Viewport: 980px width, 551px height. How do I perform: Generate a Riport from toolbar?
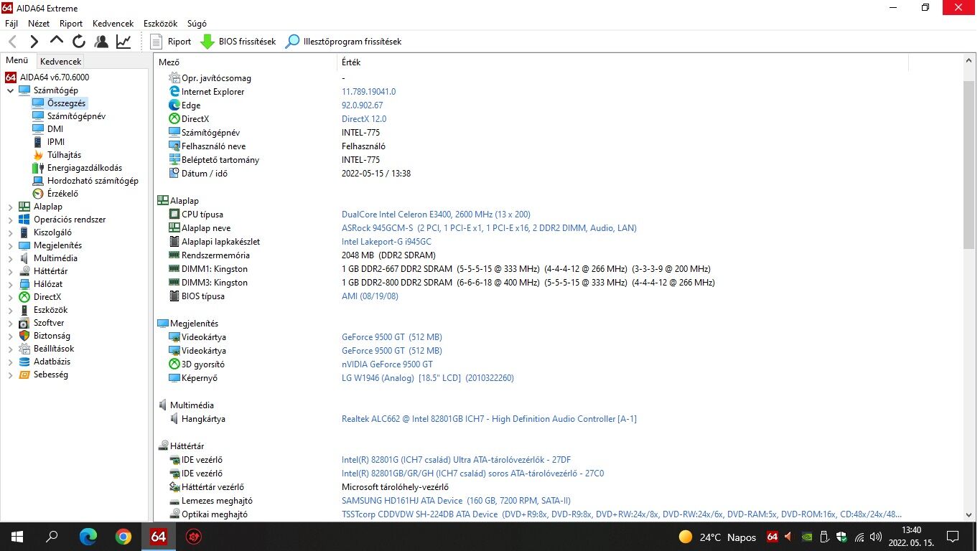171,42
